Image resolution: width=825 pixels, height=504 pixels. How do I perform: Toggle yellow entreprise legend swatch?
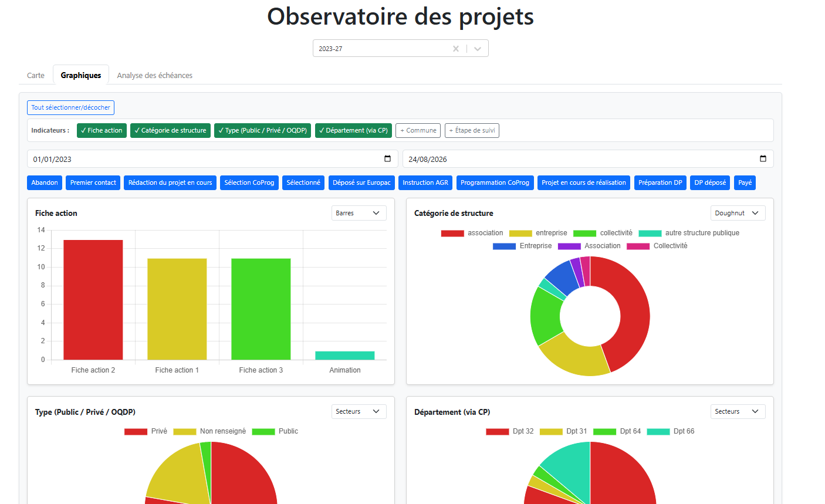pos(520,233)
